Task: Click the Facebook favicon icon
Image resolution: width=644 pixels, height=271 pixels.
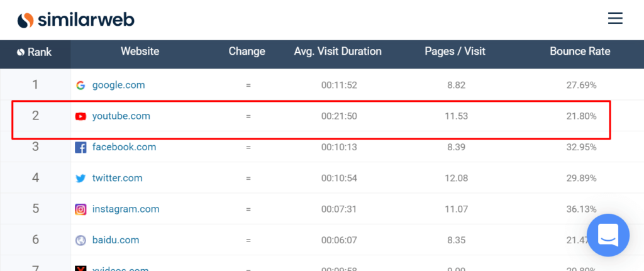Action: click(80, 148)
